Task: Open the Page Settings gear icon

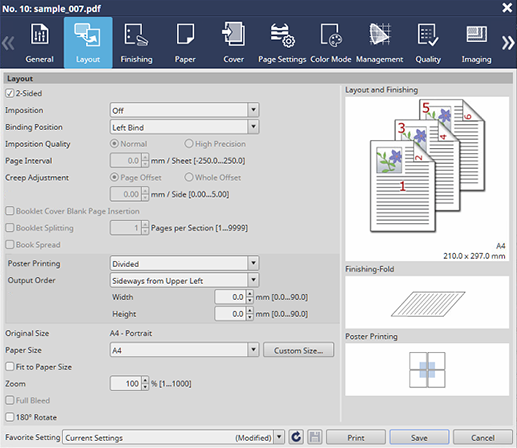Action: click(282, 35)
